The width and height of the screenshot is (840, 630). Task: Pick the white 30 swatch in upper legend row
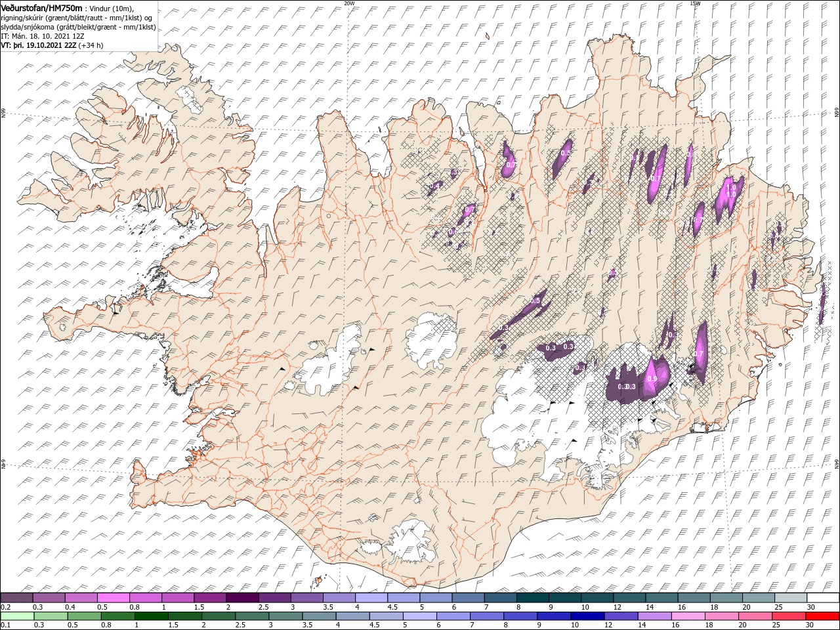point(824,597)
